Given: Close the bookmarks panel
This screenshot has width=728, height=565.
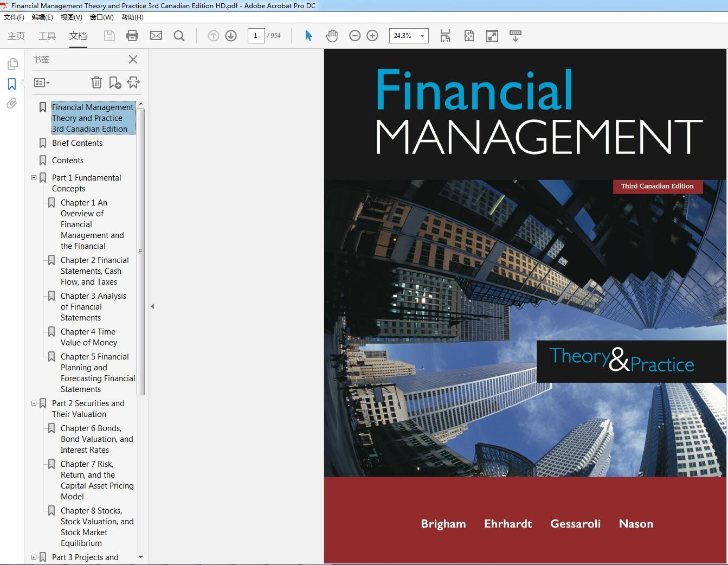Looking at the screenshot, I should click(133, 60).
